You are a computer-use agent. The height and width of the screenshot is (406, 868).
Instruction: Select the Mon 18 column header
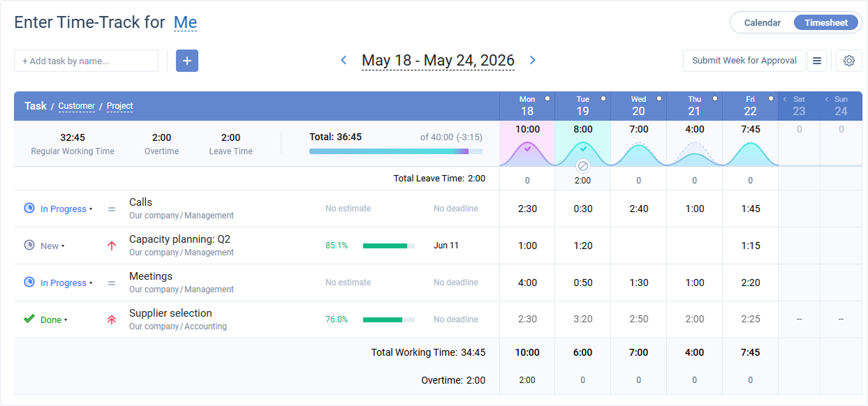pos(527,106)
